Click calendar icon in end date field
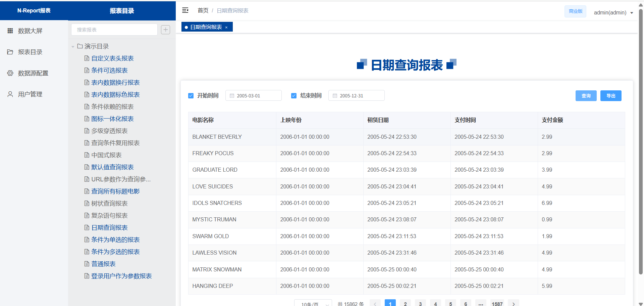The height and width of the screenshot is (306, 644). click(335, 96)
